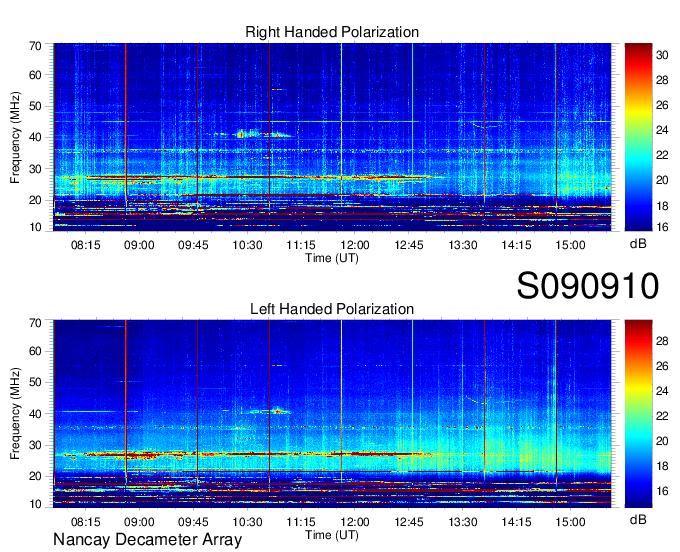Image resolution: width=680 pixels, height=552 pixels.
Task: Click the top plot's Time (UT) axis label
Action: [332, 258]
